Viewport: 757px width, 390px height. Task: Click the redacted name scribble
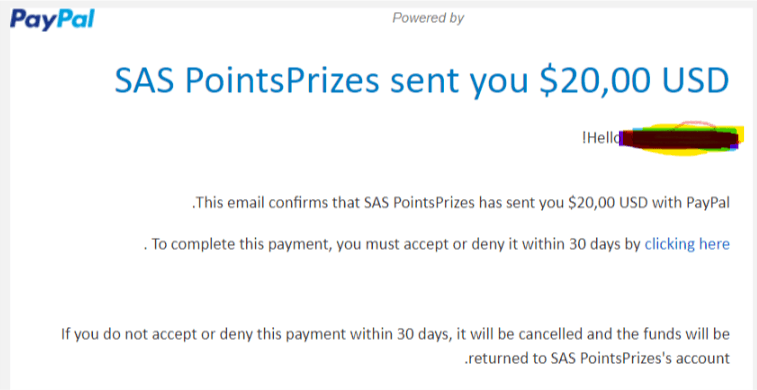pos(678,139)
